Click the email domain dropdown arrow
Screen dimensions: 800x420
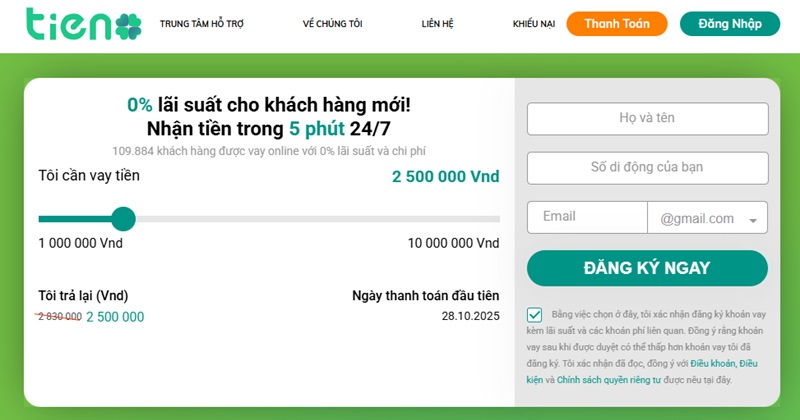coord(752,219)
